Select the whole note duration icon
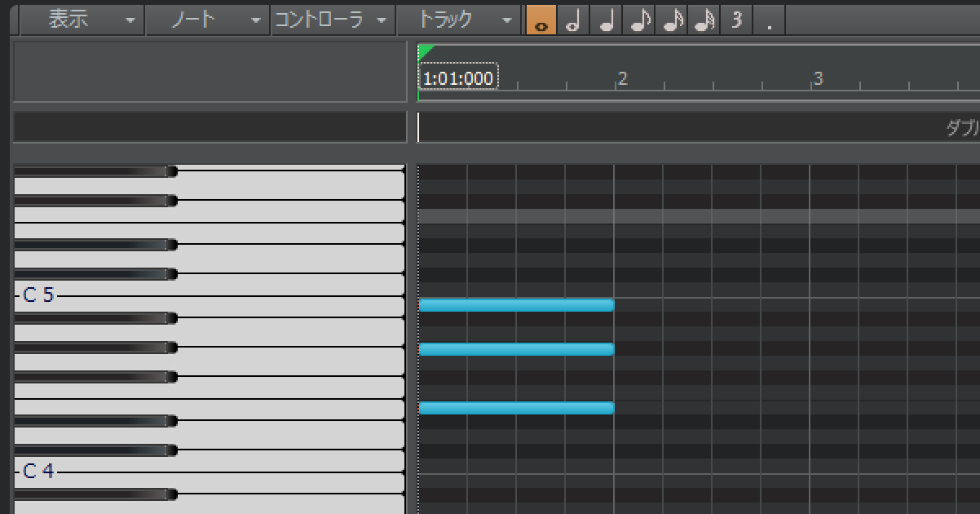The width and height of the screenshot is (980, 514). coord(541,20)
